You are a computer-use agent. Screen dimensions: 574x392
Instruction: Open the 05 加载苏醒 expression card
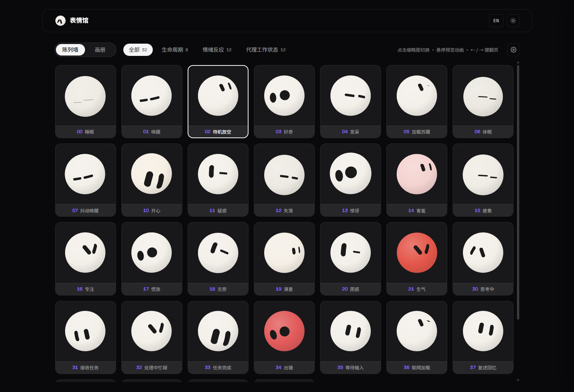tap(417, 101)
